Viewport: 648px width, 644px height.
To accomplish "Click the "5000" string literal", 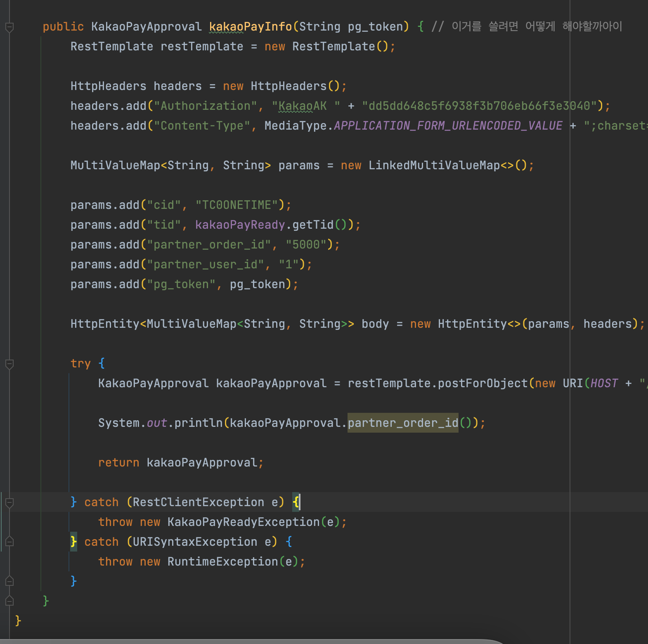I will [x=306, y=244].
